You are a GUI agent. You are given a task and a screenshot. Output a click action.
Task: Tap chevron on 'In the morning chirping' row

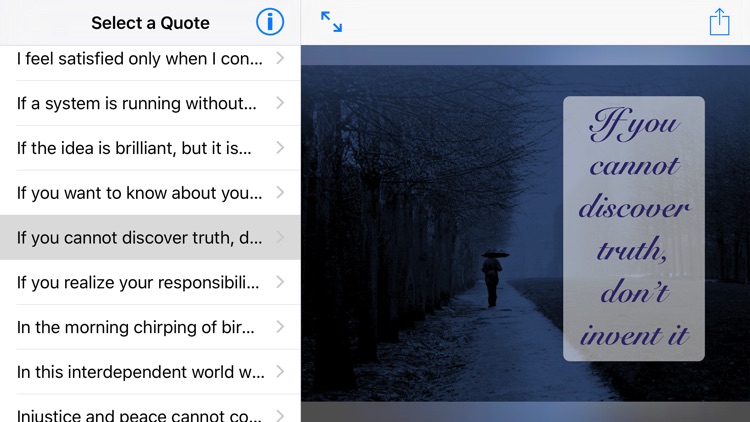click(x=280, y=327)
